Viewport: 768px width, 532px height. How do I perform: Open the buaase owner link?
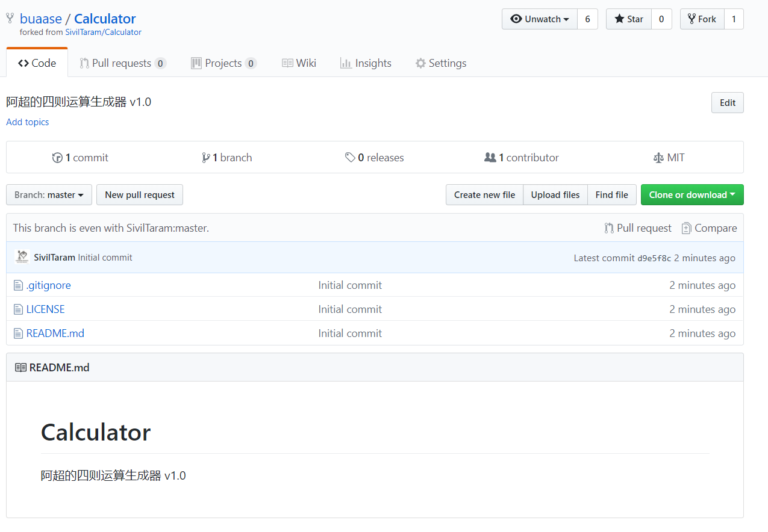pyautogui.click(x=40, y=19)
